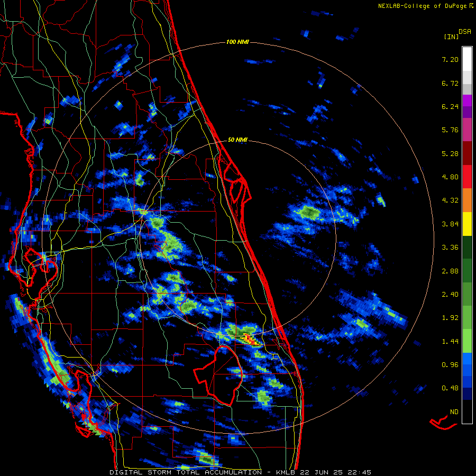Click the '5.76' legend value
The height and width of the screenshot is (476, 476).
450,130
